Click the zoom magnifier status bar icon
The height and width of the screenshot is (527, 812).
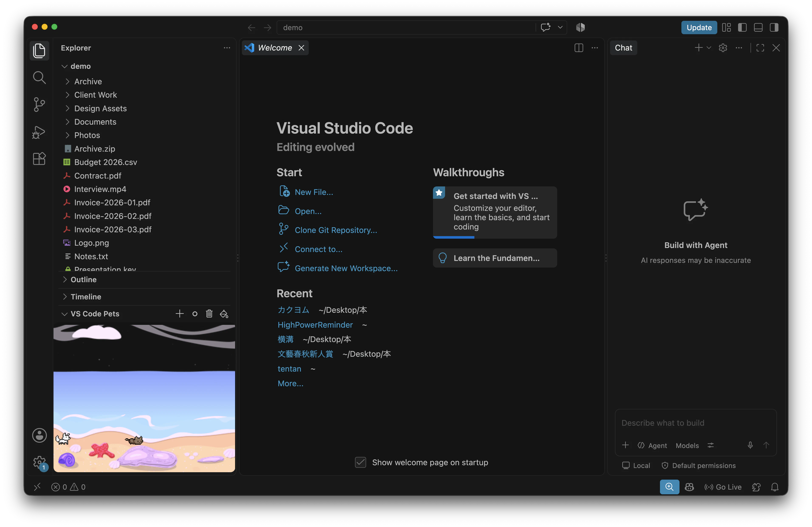pos(669,487)
